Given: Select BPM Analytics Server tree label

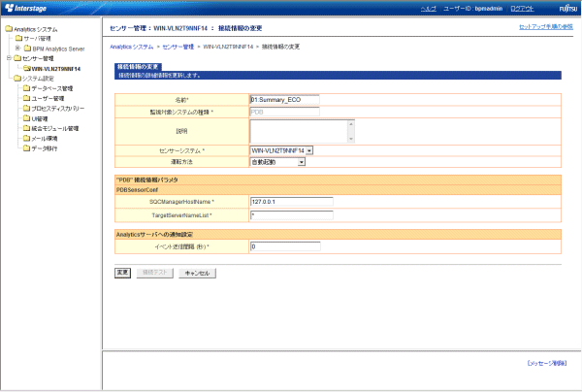Looking at the screenshot, I should pos(58,49).
